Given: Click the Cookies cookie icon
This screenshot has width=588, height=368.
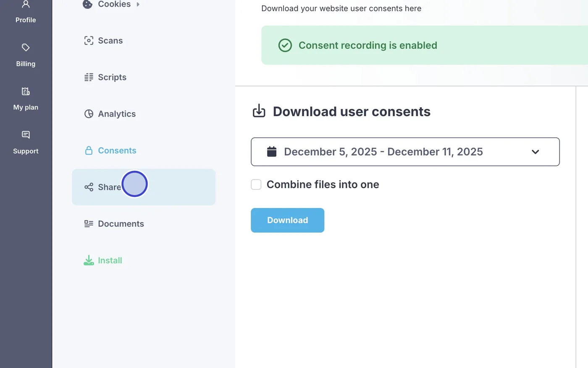Looking at the screenshot, I should [x=88, y=4].
